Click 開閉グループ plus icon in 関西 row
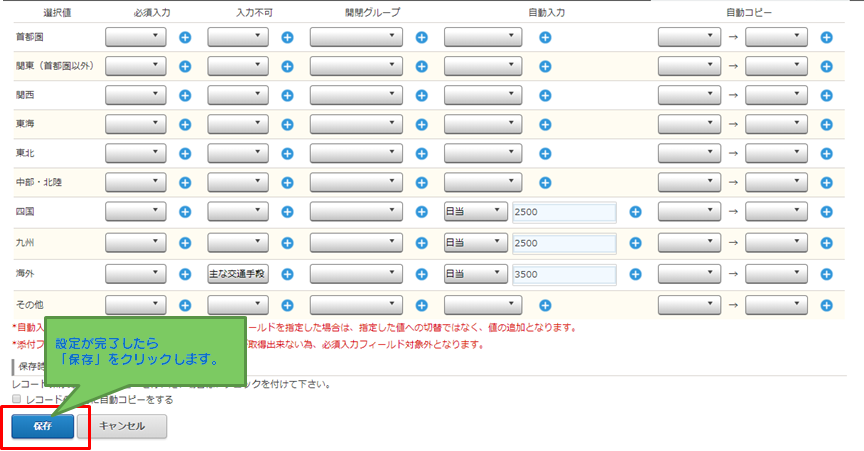 coord(422,95)
